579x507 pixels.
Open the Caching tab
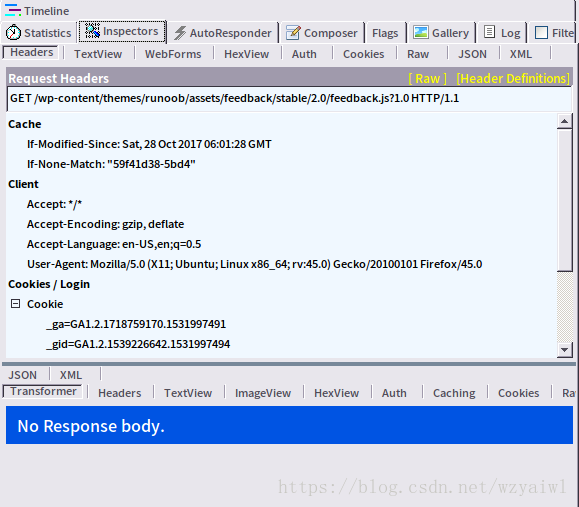pyautogui.click(x=454, y=393)
